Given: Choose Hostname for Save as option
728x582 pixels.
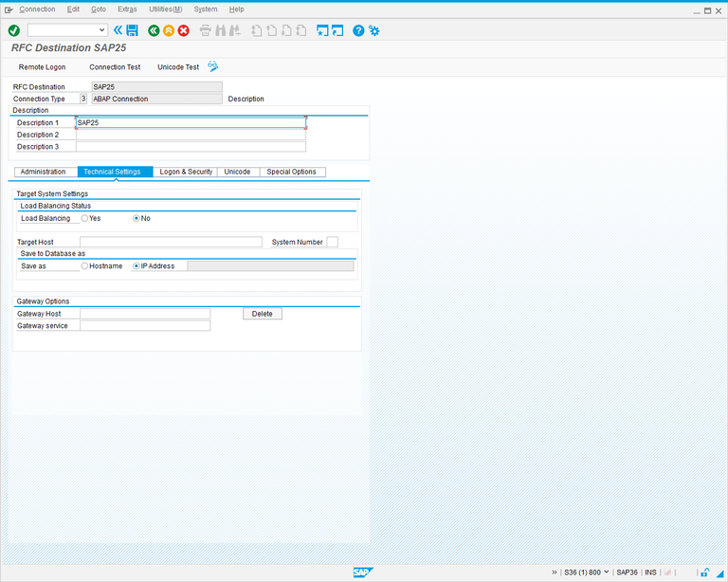Looking at the screenshot, I should pyautogui.click(x=85, y=266).
